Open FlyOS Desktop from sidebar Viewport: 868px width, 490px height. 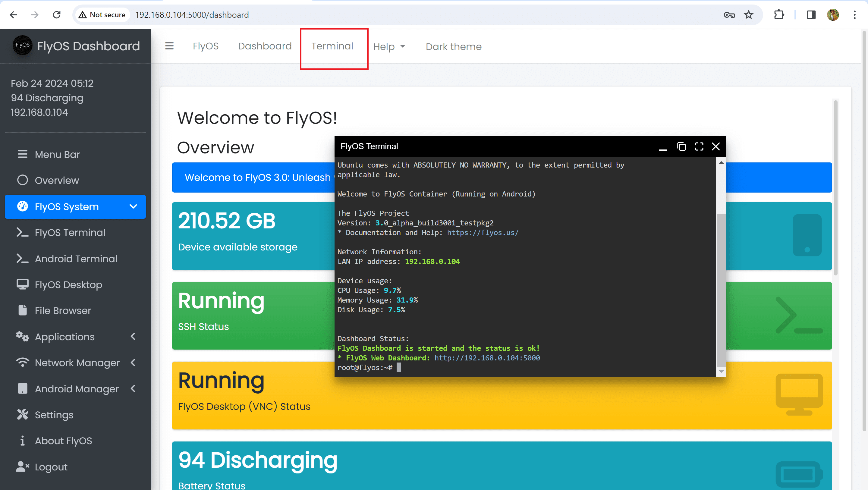(x=68, y=284)
